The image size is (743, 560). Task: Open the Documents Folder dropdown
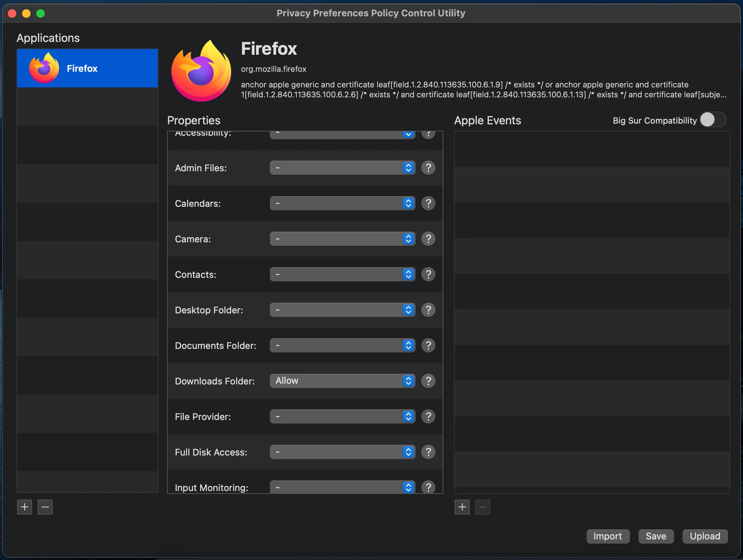pyautogui.click(x=342, y=345)
